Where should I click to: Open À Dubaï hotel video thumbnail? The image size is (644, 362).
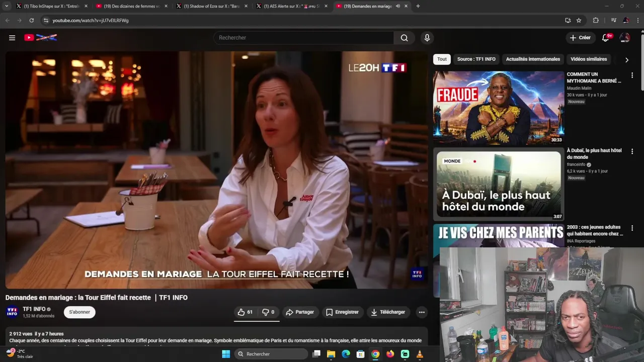(x=499, y=184)
